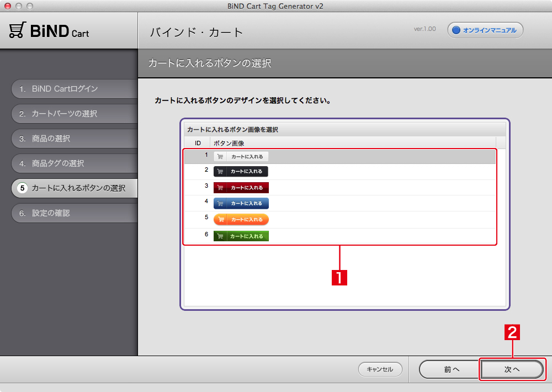Click the カートに入れるボタン画像を選択 panel title

click(x=233, y=130)
